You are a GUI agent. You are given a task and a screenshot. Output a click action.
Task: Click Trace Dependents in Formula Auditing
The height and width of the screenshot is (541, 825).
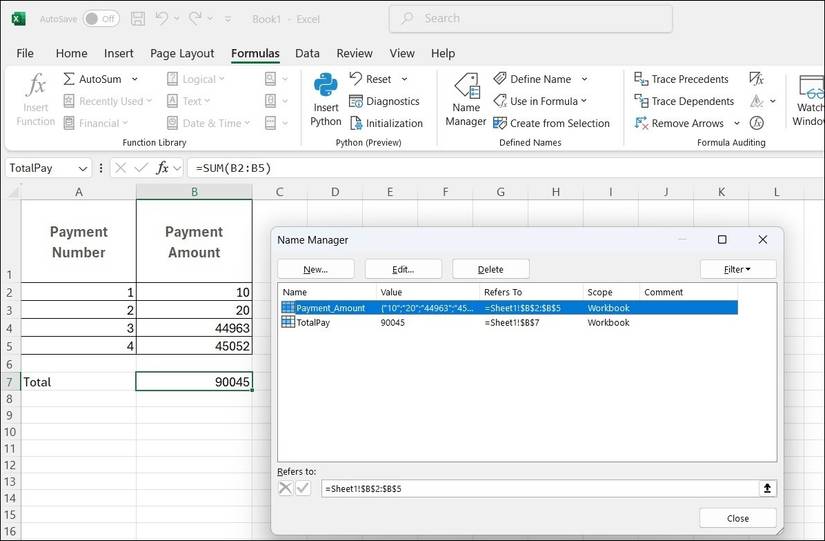692,101
